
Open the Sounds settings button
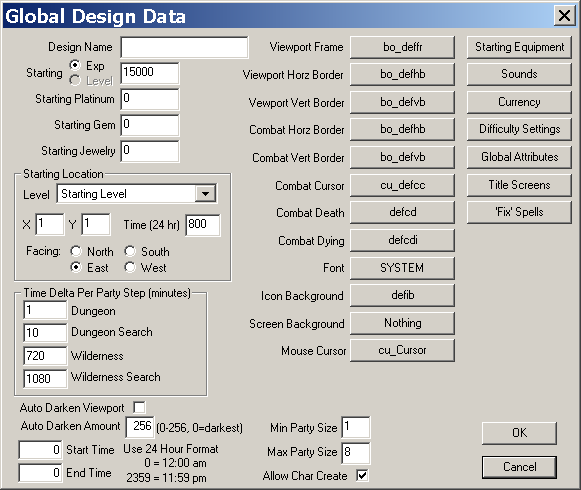[519, 74]
